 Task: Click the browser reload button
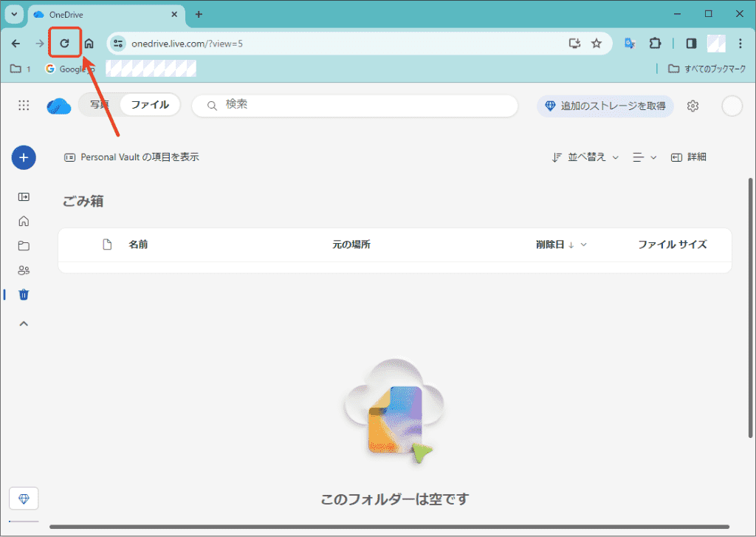tap(64, 44)
